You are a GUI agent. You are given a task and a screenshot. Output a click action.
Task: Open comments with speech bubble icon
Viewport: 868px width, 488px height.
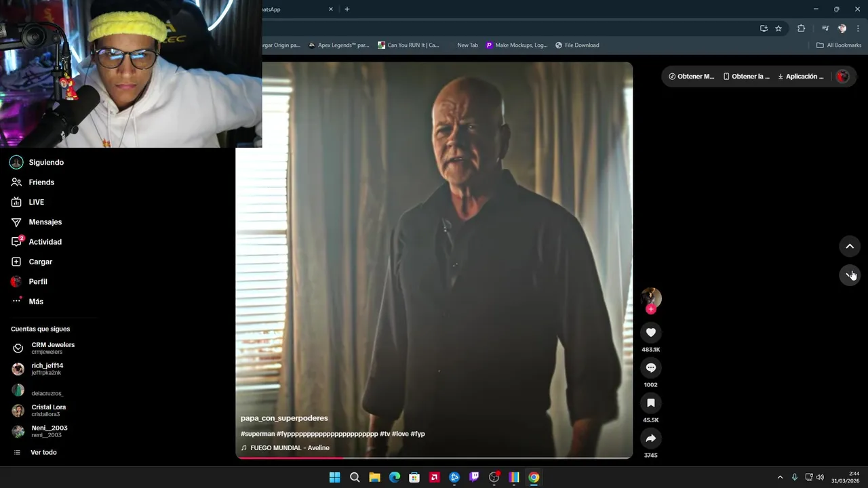(x=651, y=367)
